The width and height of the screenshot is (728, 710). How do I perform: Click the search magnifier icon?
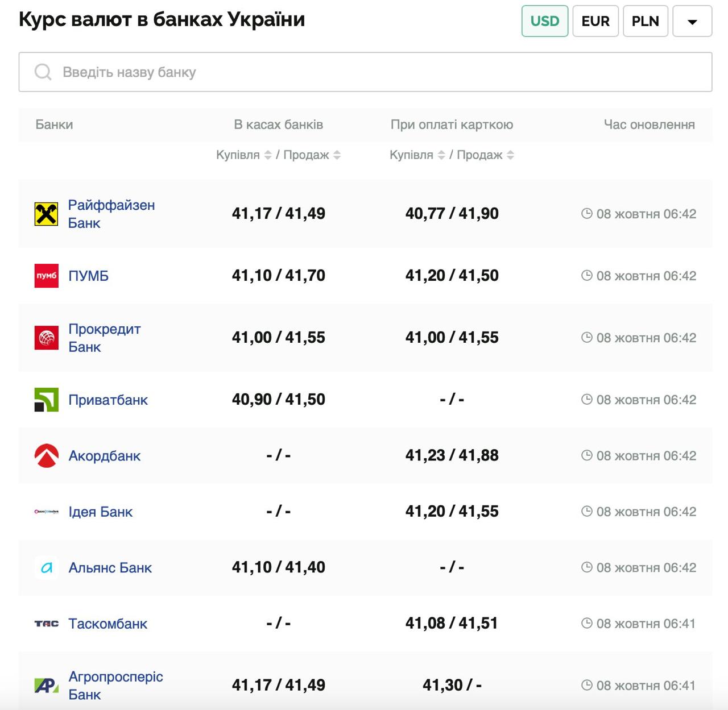43,72
